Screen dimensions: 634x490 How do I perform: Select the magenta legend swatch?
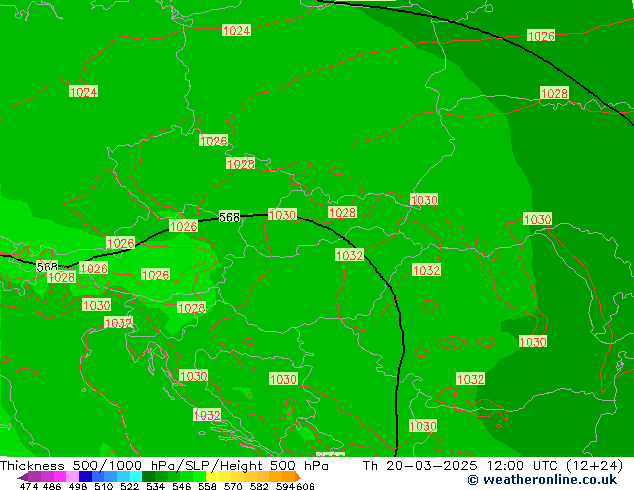point(60,476)
